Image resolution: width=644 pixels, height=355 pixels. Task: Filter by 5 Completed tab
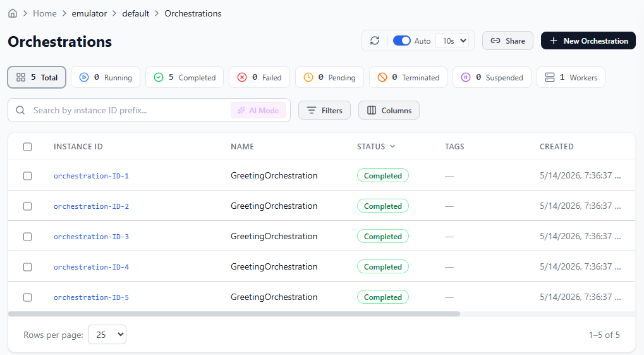coord(185,77)
